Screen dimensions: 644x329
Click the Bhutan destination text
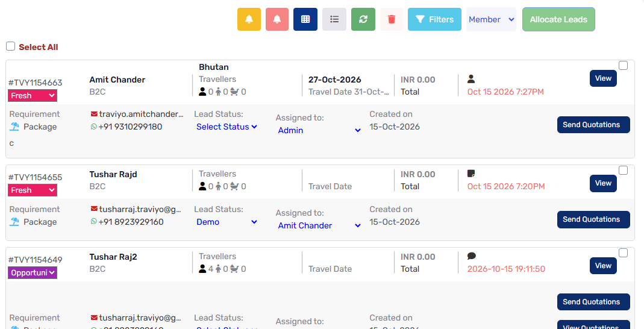(x=214, y=67)
